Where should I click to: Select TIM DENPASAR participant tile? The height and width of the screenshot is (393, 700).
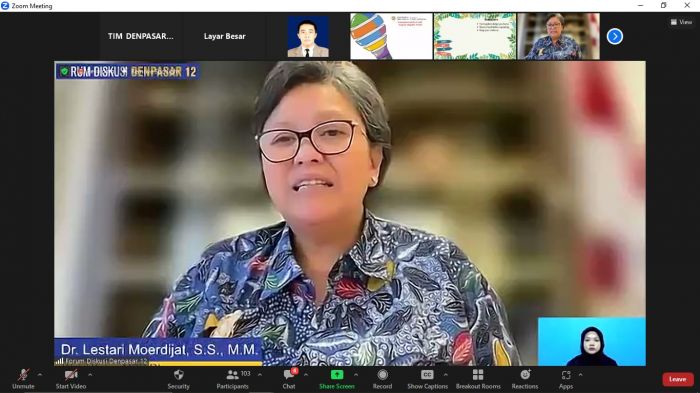coord(141,36)
